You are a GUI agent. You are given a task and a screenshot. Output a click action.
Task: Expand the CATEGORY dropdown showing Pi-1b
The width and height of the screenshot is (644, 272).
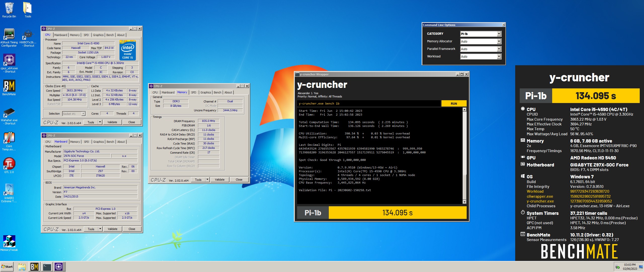tap(499, 34)
